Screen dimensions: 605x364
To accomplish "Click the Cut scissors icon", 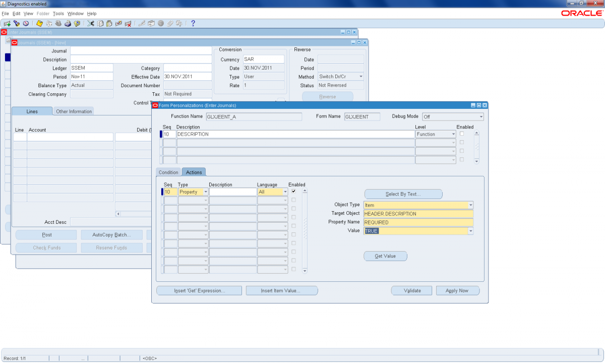I will (91, 23).
